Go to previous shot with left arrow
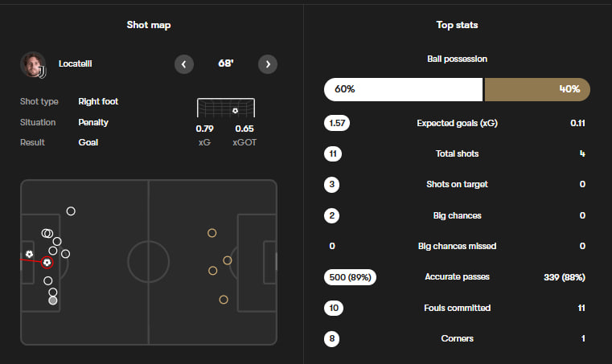Image resolution: width=612 pixels, height=364 pixels. pos(184,63)
